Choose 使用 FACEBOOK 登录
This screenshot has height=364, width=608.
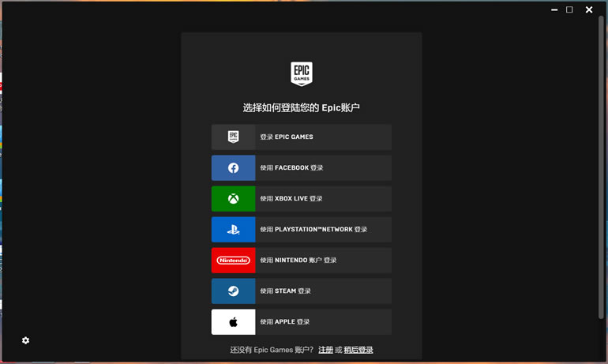(302, 168)
